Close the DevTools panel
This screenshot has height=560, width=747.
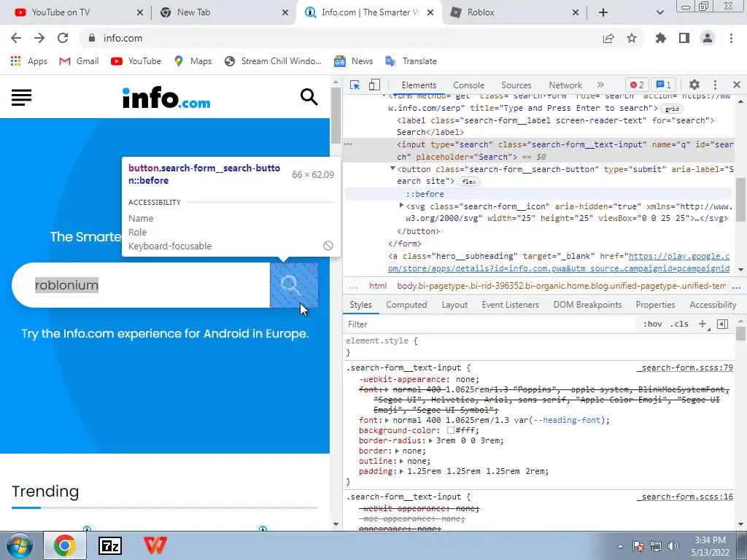tap(737, 85)
